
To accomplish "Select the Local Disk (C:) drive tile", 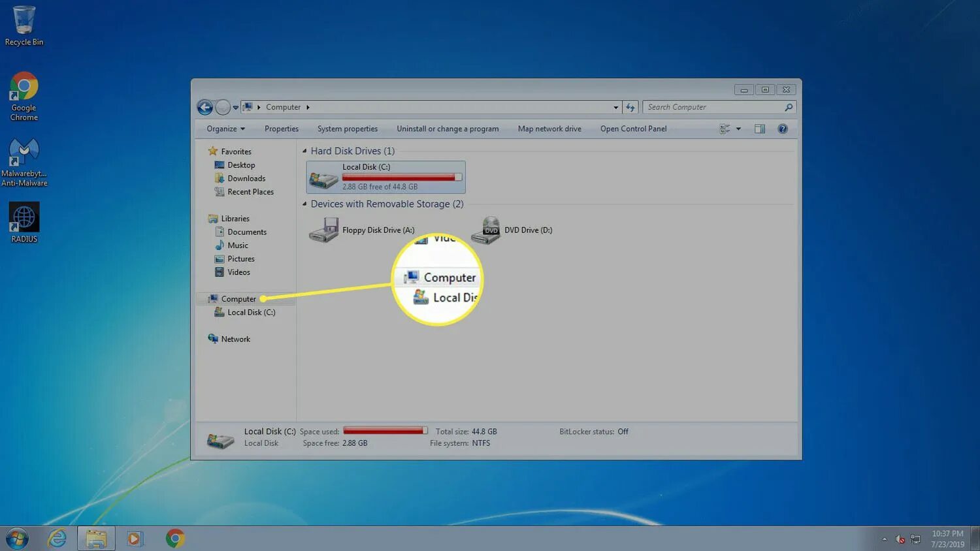I will (x=386, y=177).
